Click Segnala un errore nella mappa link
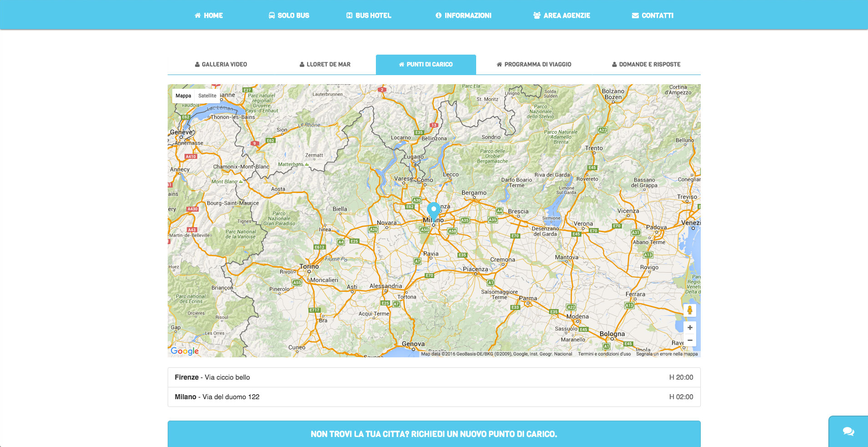Image resolution: width=868 pixels, height=447 pixels. (667, 354)
